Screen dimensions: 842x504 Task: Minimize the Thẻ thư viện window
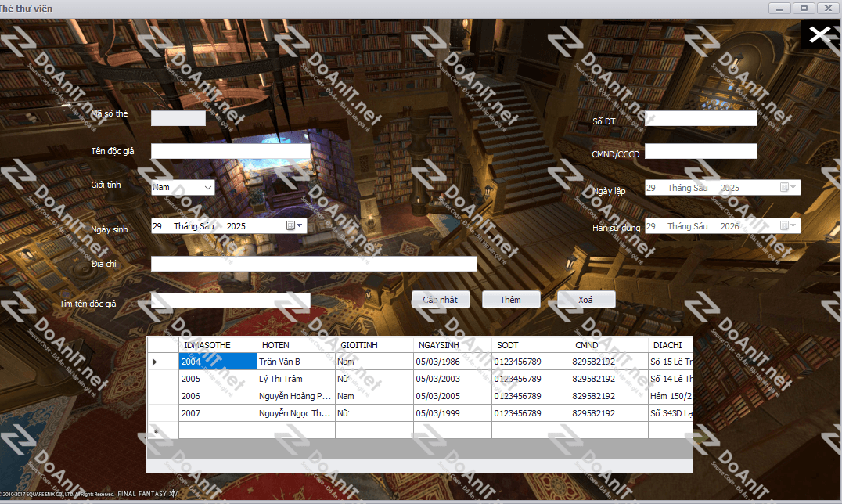pos(779,8)
